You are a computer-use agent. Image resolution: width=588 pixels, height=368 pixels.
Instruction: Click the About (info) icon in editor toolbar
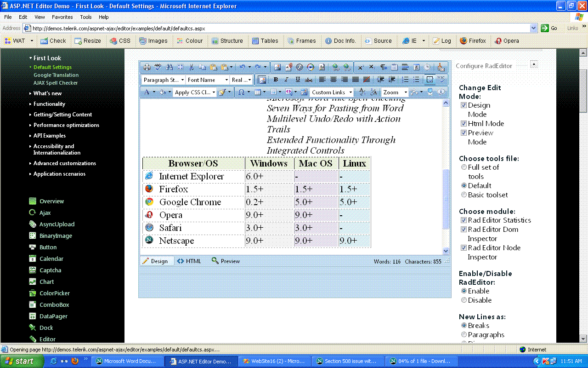(x=441, y=92)
